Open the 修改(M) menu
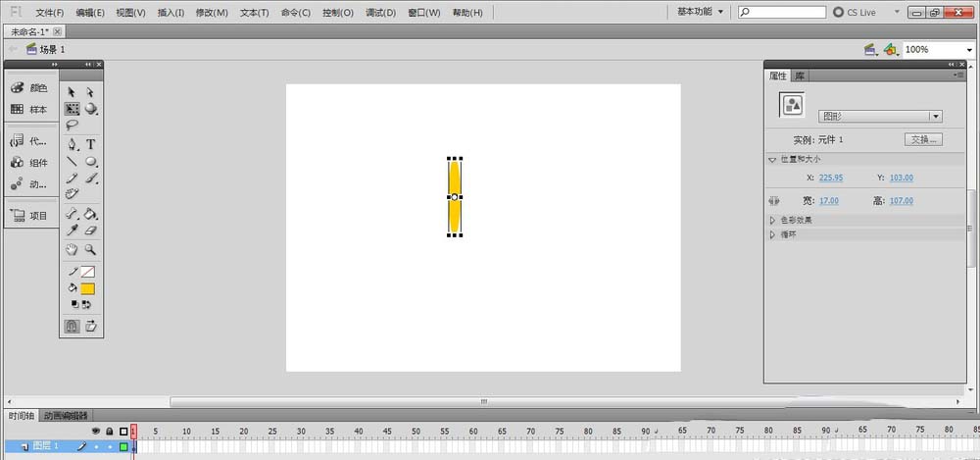Image resolution: width=980 pixels, height=460 pixels. [212, 13]
